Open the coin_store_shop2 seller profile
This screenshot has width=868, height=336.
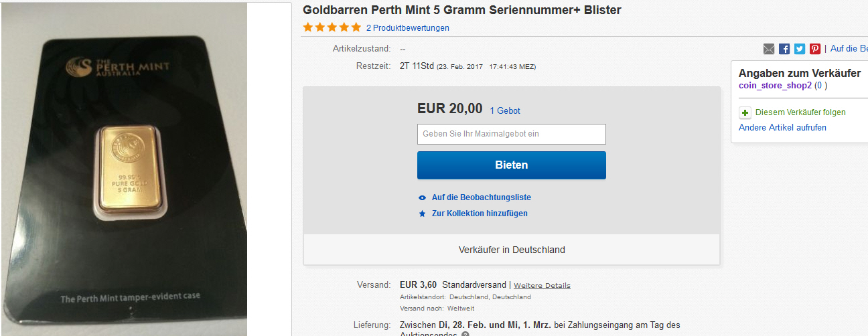click(775, 86)
